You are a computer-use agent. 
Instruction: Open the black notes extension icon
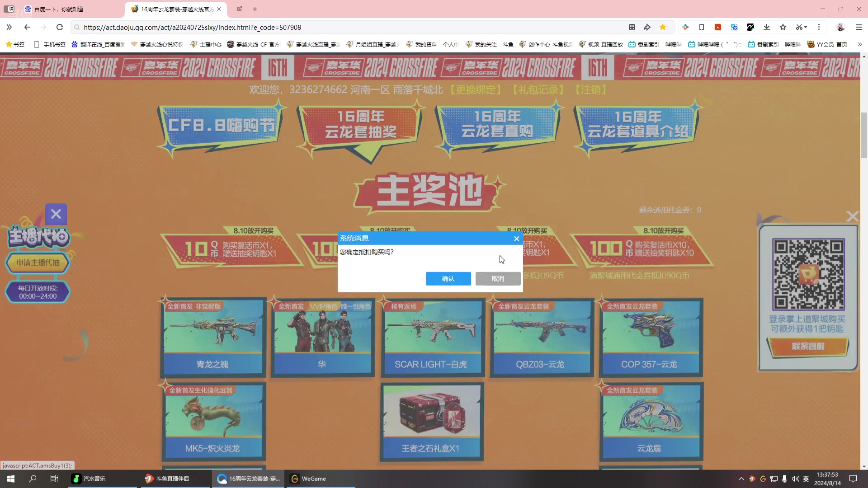(x=750, y=27)
